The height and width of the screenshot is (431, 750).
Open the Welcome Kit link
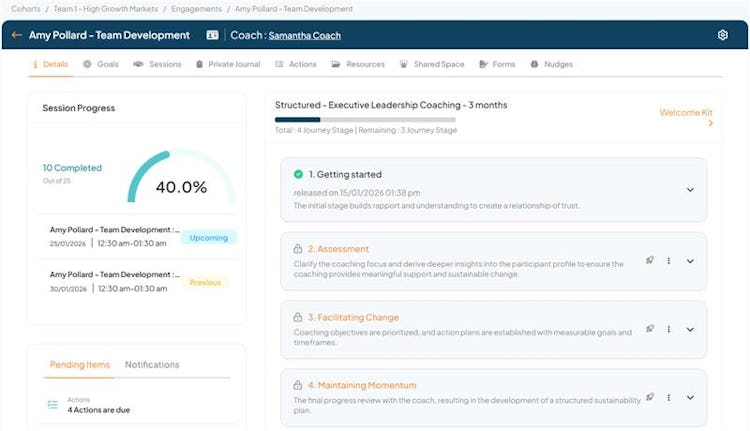(x=686, y=113)
